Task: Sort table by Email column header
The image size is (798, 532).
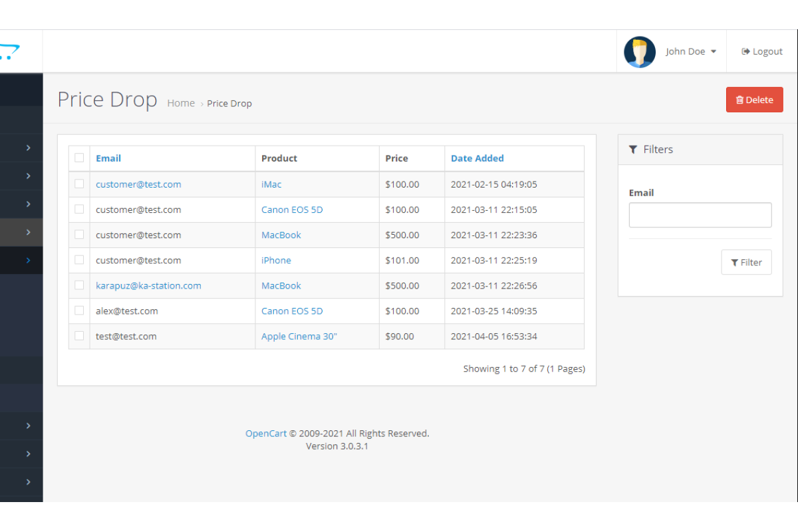Action: point(108,158)
